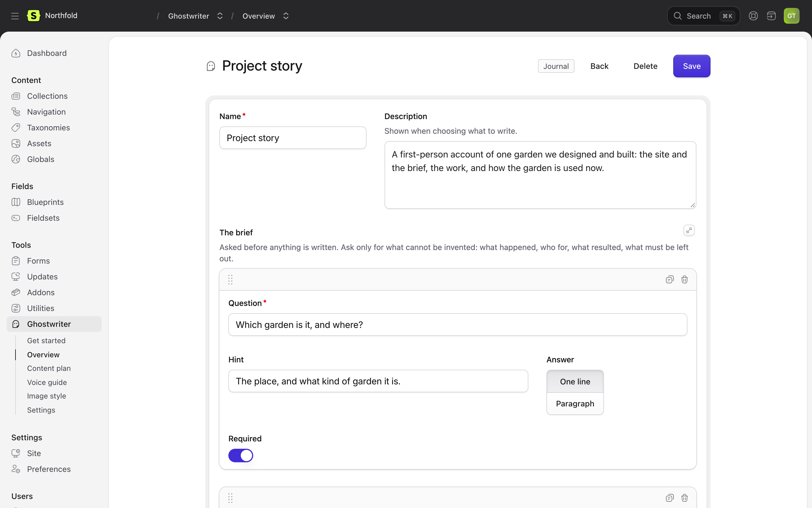Click the view site icon in top bar
The height and width of the screenshot is (508, 812).
tap(771, 16)
